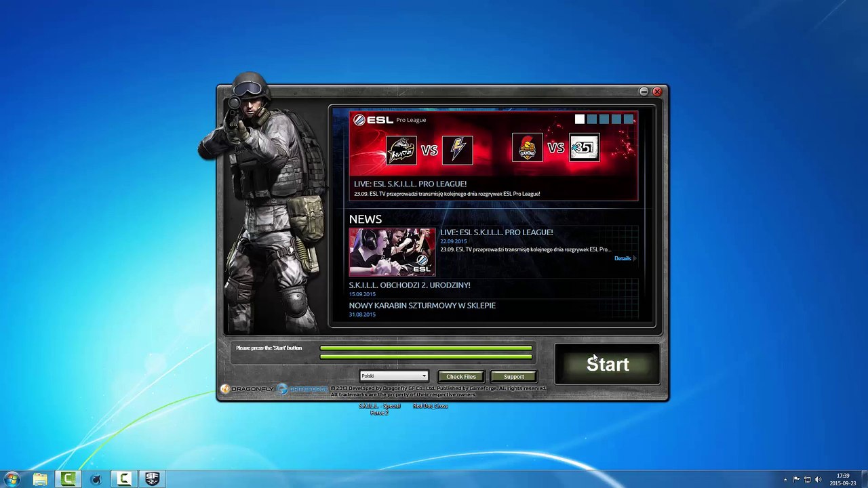This screenshot has height=488, width=868.
Task: Open news headline 'NOWY KARABIN SZTURMOWY W SKLEPIE'
Action: (x=422, y=306)
